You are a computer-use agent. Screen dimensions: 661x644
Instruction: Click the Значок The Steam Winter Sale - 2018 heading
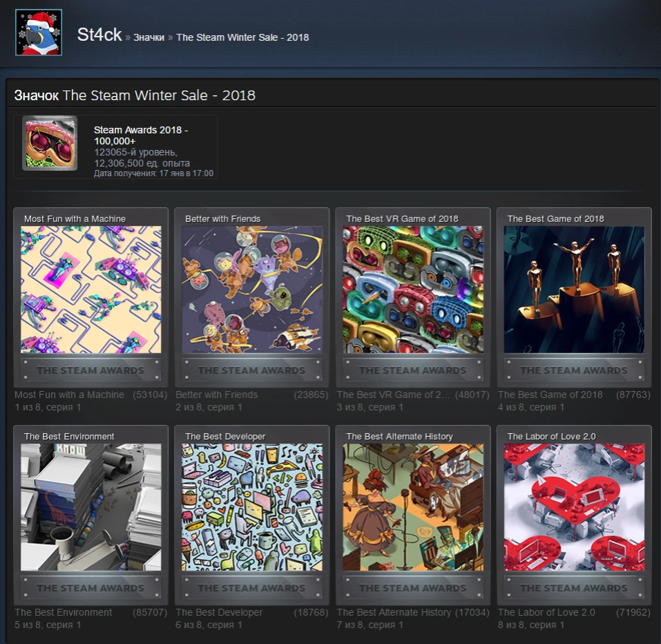tap(135, 95)
